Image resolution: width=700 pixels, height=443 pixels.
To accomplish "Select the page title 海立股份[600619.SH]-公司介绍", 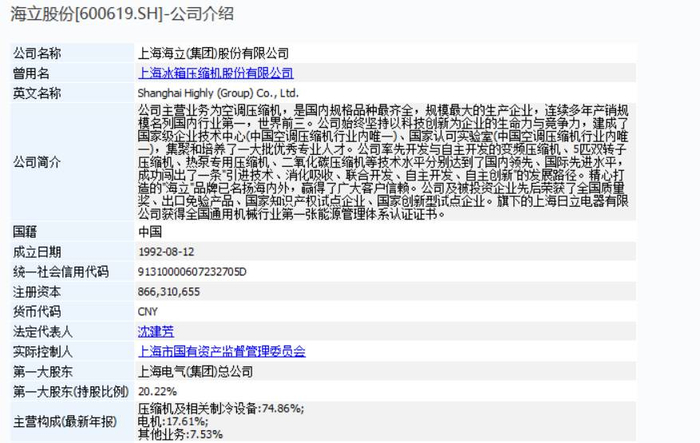I will coord(122,14).
